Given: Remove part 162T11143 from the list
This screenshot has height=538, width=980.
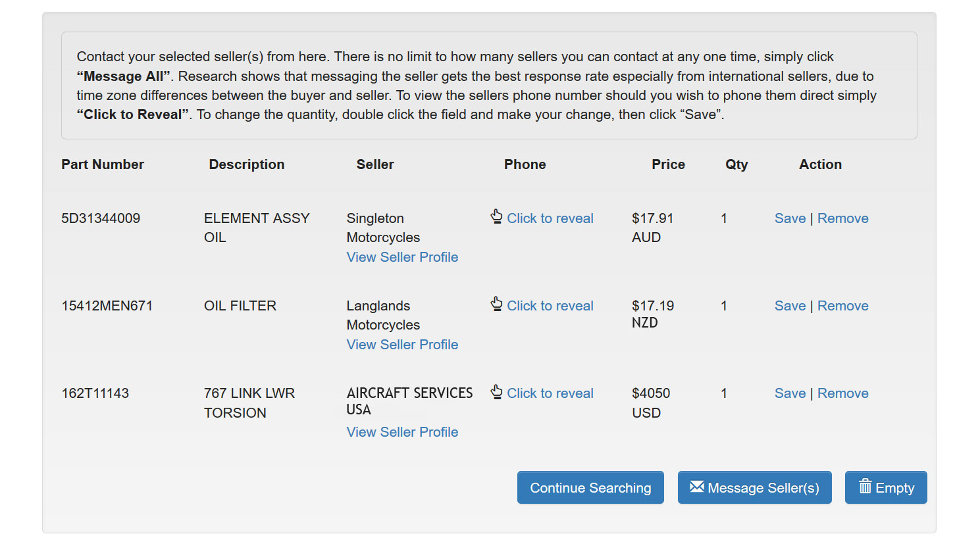Looking at the screenshot, I should coord(842,393).
